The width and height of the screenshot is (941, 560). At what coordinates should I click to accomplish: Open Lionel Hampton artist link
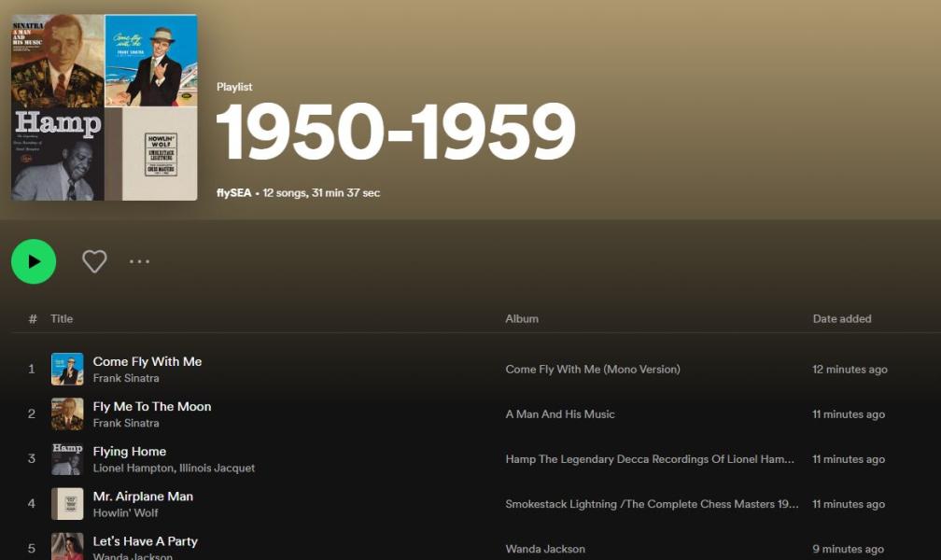tap(133, 469)
